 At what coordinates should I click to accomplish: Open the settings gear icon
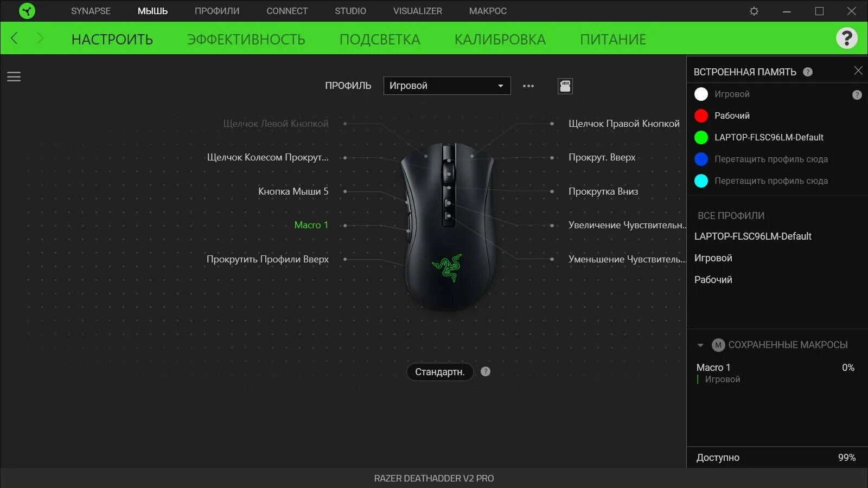[x=754, y=11]
